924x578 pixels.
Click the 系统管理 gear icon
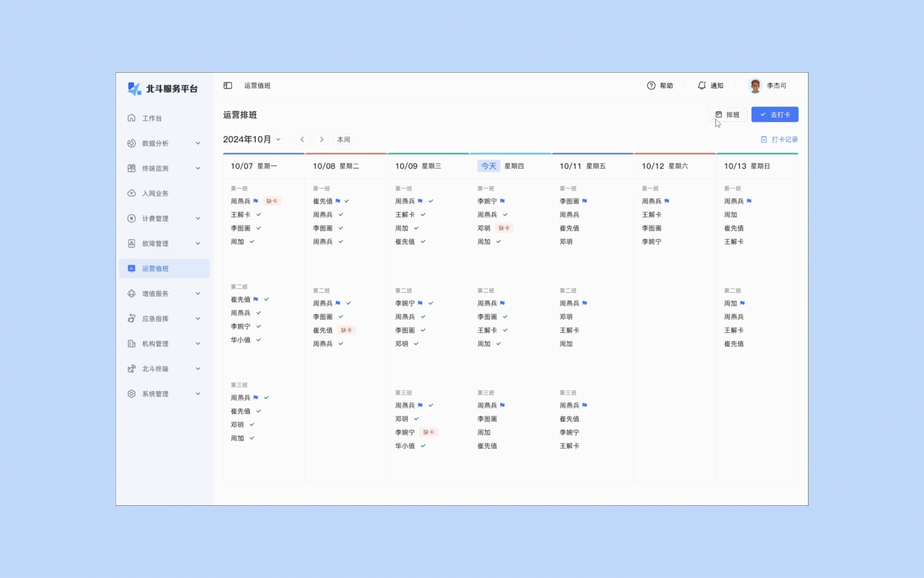click(x=131, y=394)
